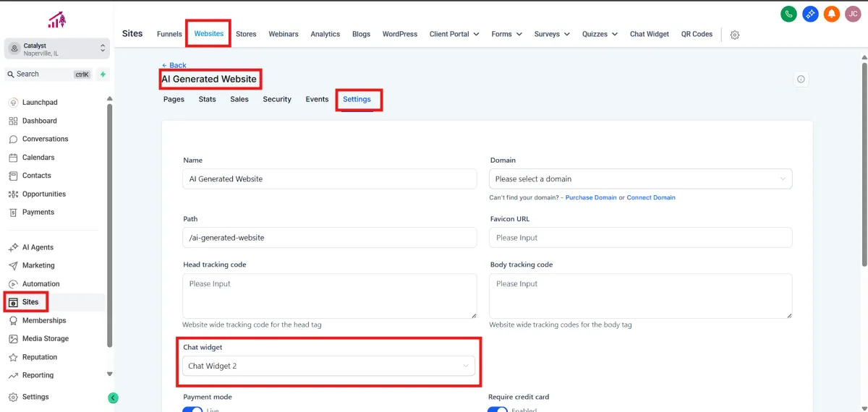Click the info icon beside website title
Viewport: 868px width, 412px height.
pos(801,80)
